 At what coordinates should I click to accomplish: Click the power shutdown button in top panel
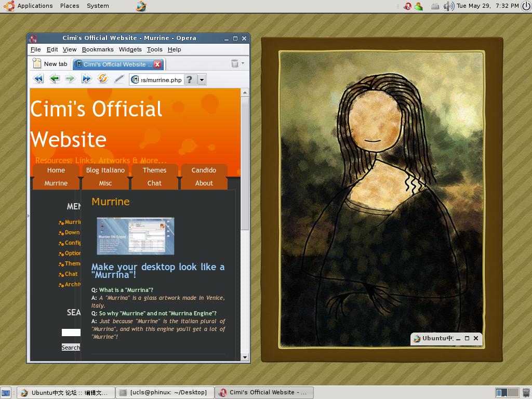coord(526,6)
